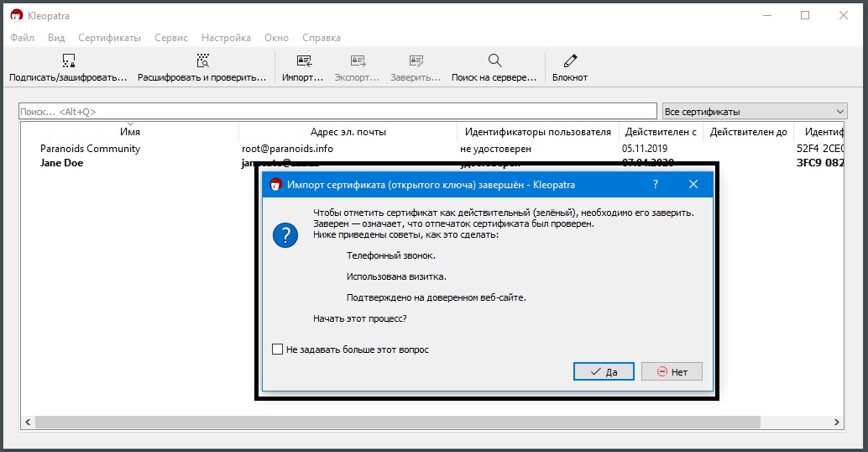Click the root@paranoids.info email cell
The image size is (868, 452).
tap(287, 149)
